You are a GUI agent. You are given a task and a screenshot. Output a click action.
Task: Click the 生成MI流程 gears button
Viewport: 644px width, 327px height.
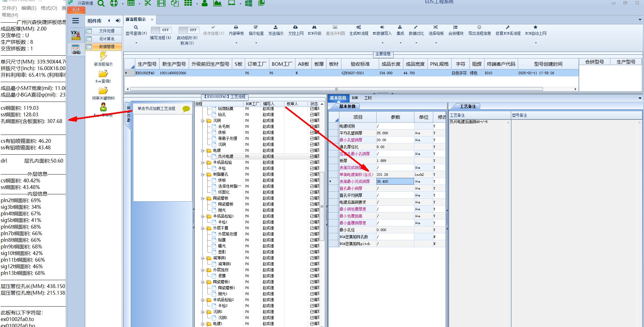point(359,30)
